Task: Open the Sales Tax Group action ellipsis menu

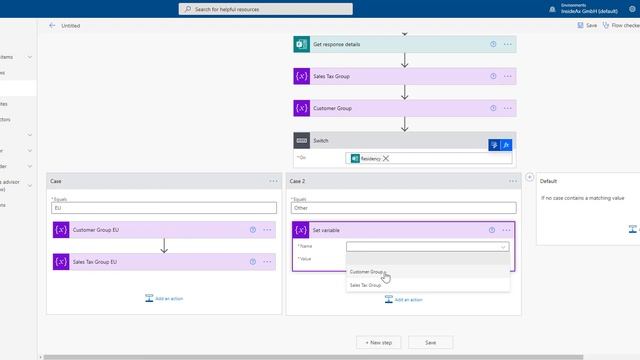Action: coord(507,76)
